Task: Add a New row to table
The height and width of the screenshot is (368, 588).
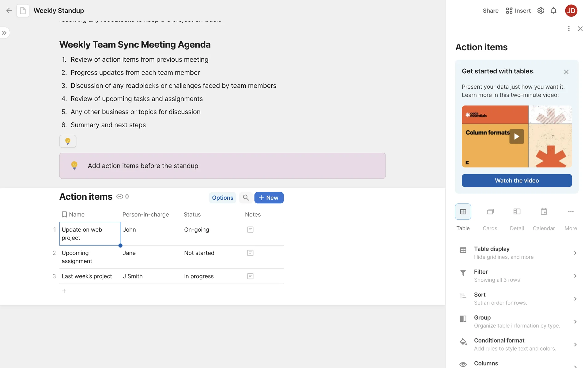Action: [269, 198]
